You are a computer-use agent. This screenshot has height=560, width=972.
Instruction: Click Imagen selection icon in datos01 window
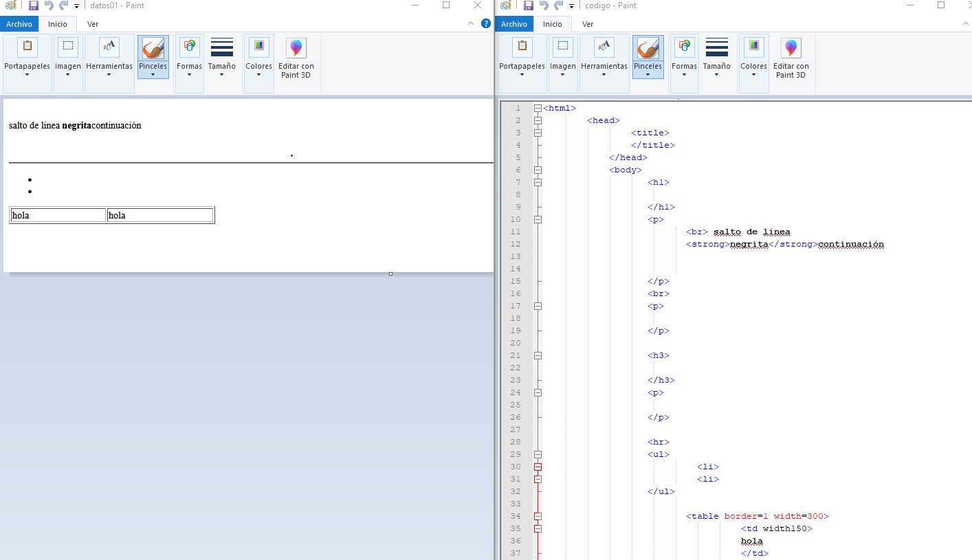point(68,48)
